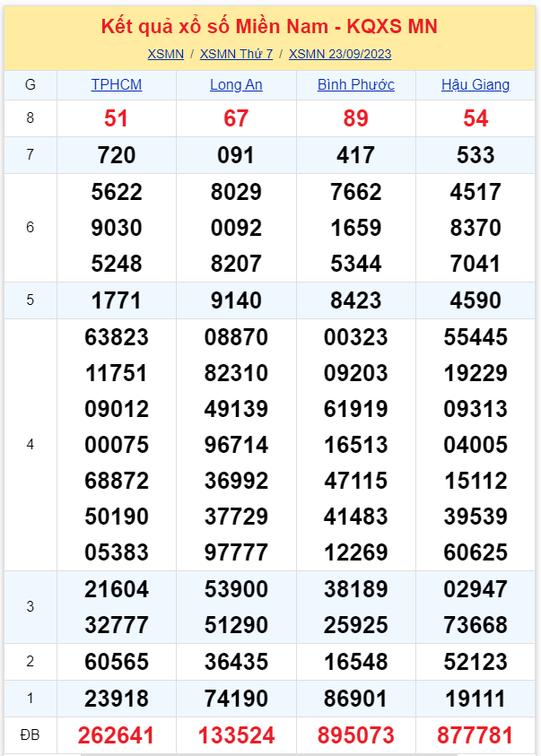Click prize 4 number 60625
This screenshot has width=541, height=756.
[476, 552]
